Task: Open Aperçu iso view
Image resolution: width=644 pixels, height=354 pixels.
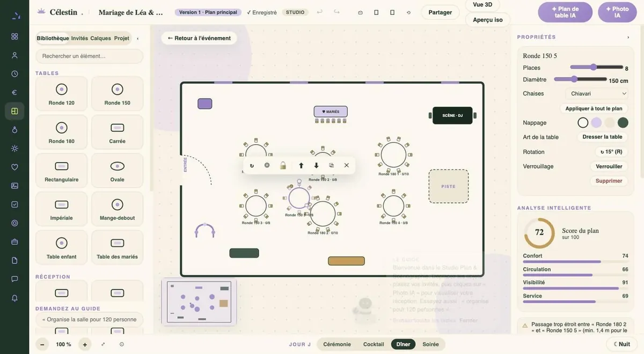Action: point(488,20)
